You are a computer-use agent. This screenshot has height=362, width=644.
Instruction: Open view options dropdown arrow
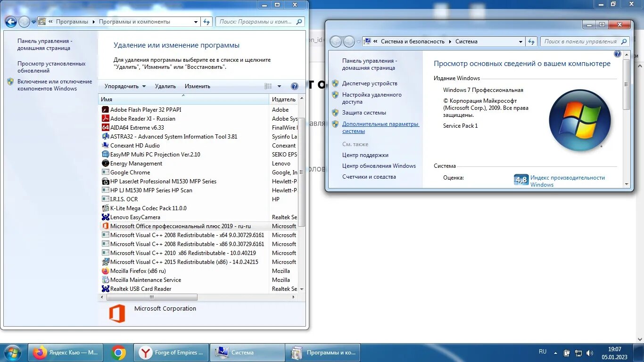[279, 86]
